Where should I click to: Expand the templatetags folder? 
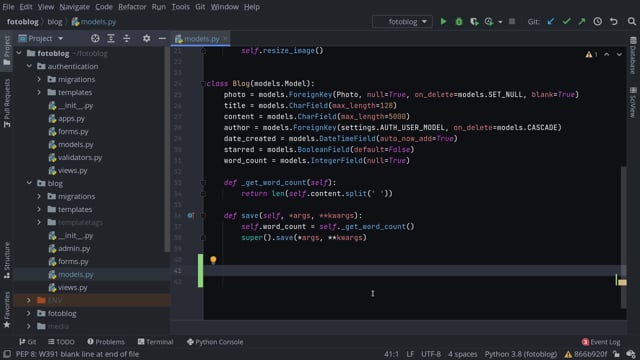[x=39, y=222]
